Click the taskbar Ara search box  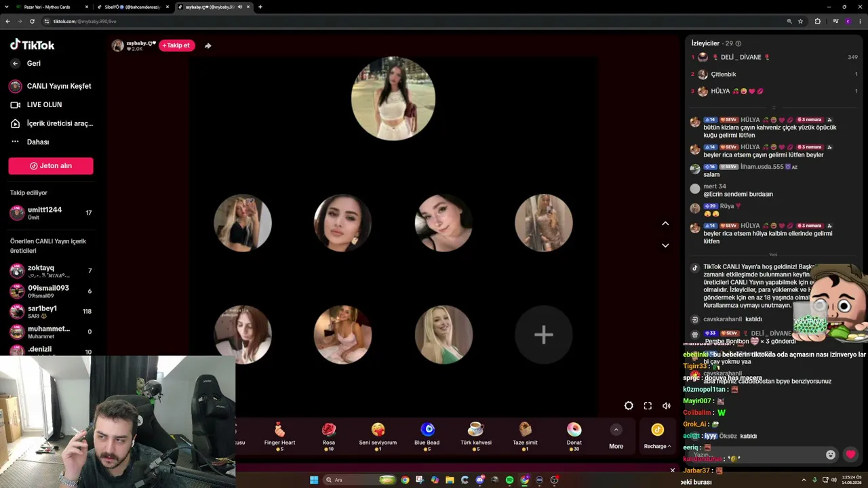[360, 480]
